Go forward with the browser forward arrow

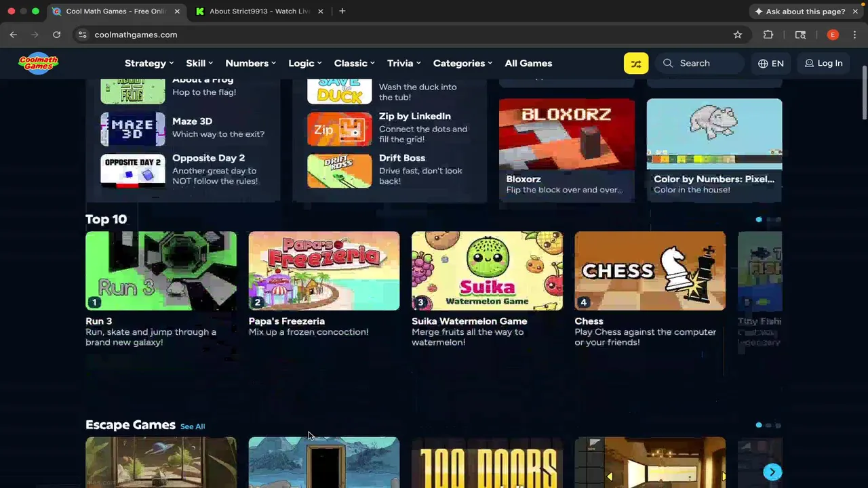(x=35, y=35)
